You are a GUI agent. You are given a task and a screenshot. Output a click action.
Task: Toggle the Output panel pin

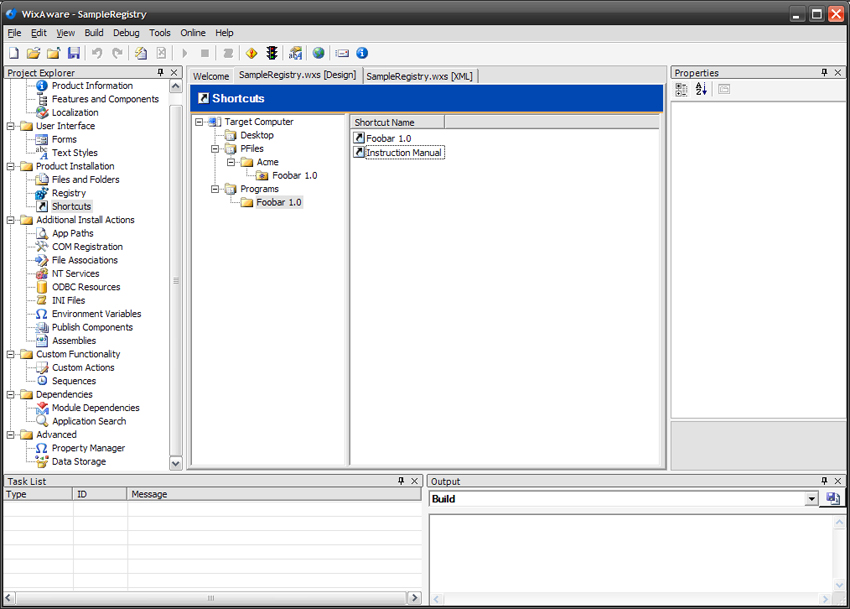tap(825, 480)
